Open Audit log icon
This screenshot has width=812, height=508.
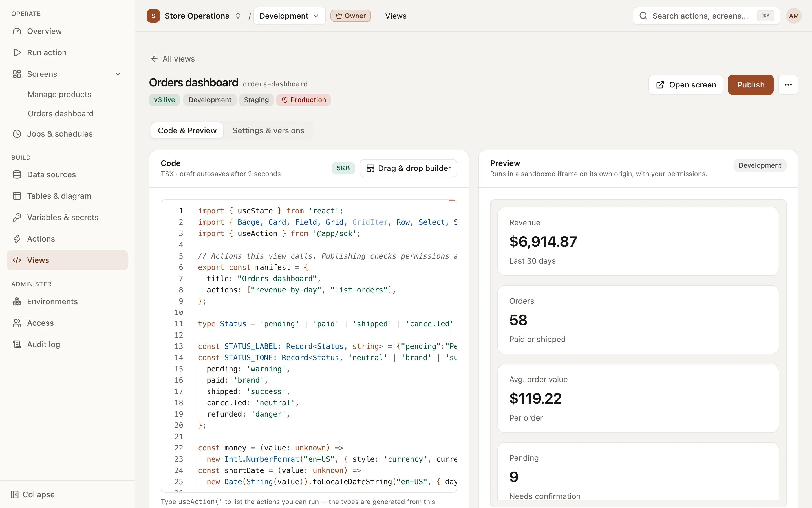[17, 344]
